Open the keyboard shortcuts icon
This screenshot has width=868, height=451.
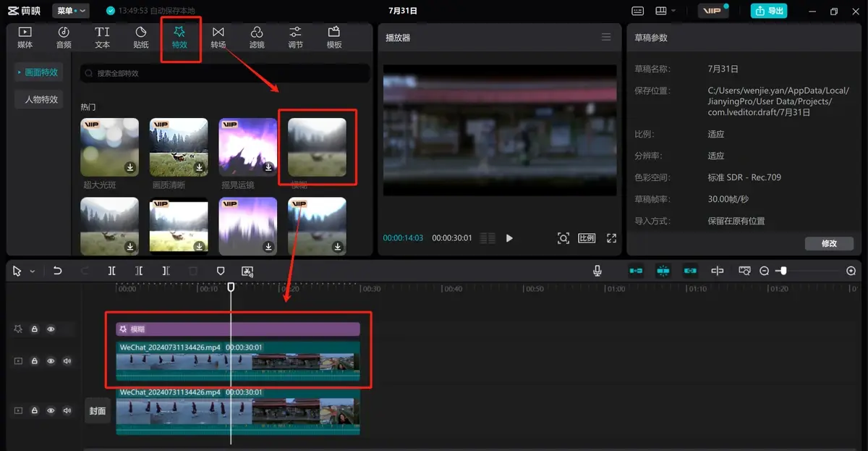(x=637, y=11)
